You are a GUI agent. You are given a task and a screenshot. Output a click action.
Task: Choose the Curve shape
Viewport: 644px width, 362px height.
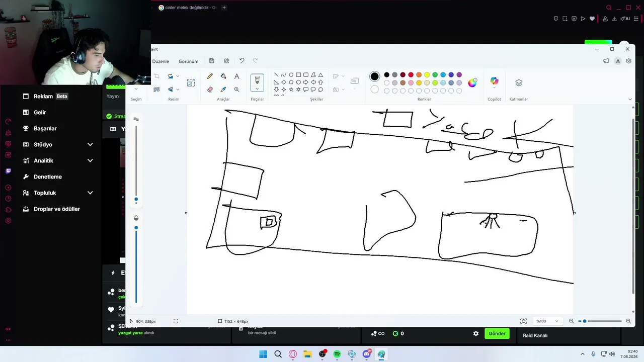(x=283, y=75)
